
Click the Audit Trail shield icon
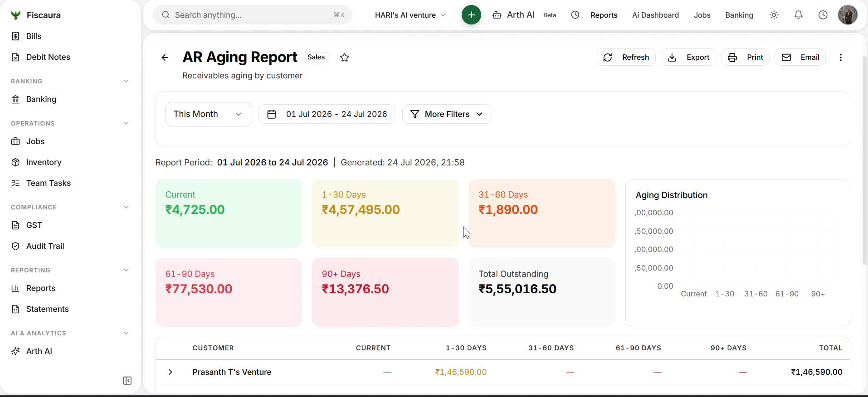tap(15, 246)
